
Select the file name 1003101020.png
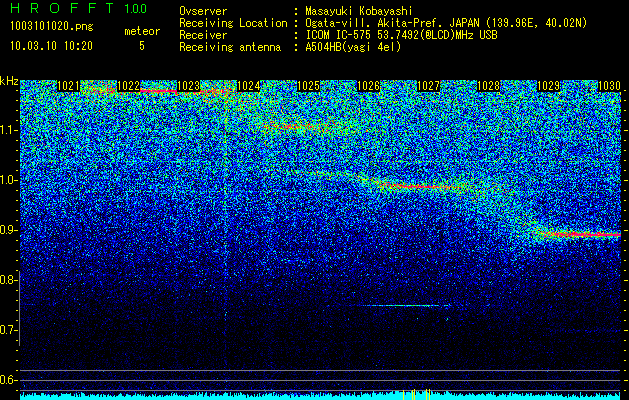pyautogui.click(x=52, y=27)
